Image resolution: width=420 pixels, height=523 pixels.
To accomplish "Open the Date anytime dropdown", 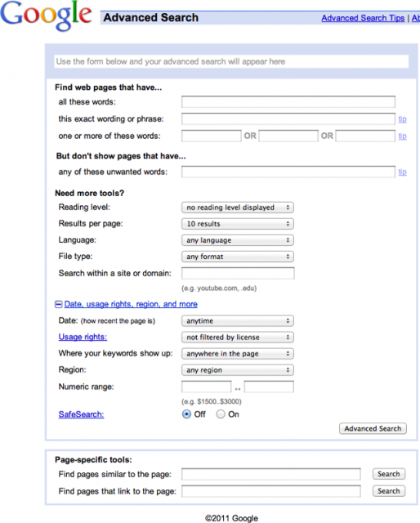I will pos(238,321).
